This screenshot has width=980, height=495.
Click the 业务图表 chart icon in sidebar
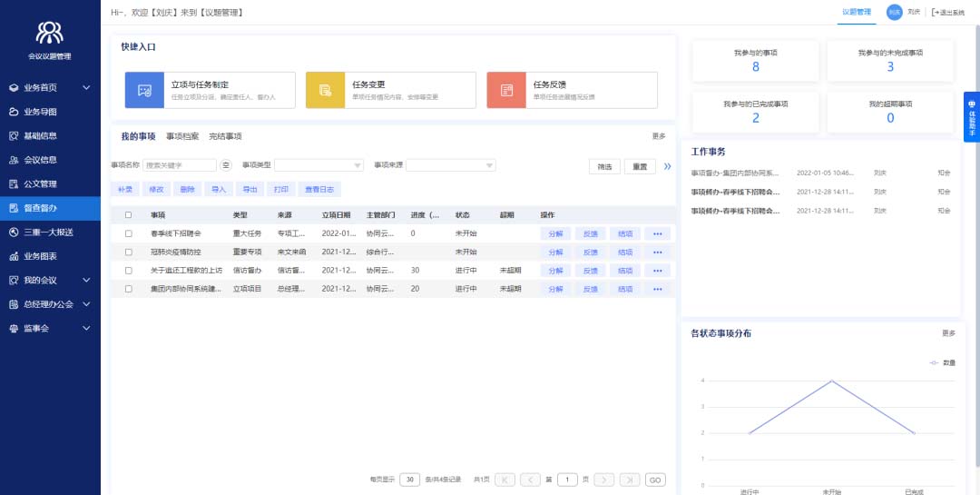pyautogui.click(x=14, y=256)
